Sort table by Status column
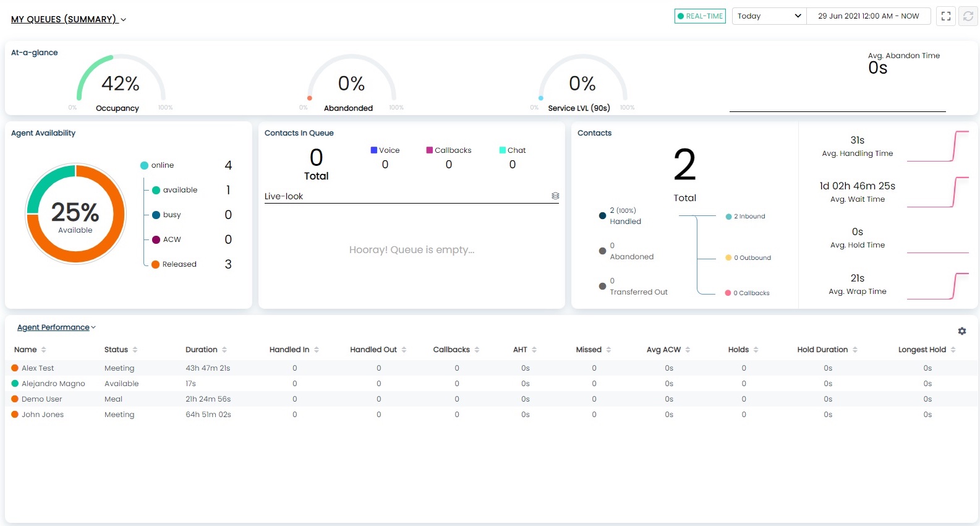Viewport: 980px width, 526px height. pyautogui.click(x=135, y=350)
